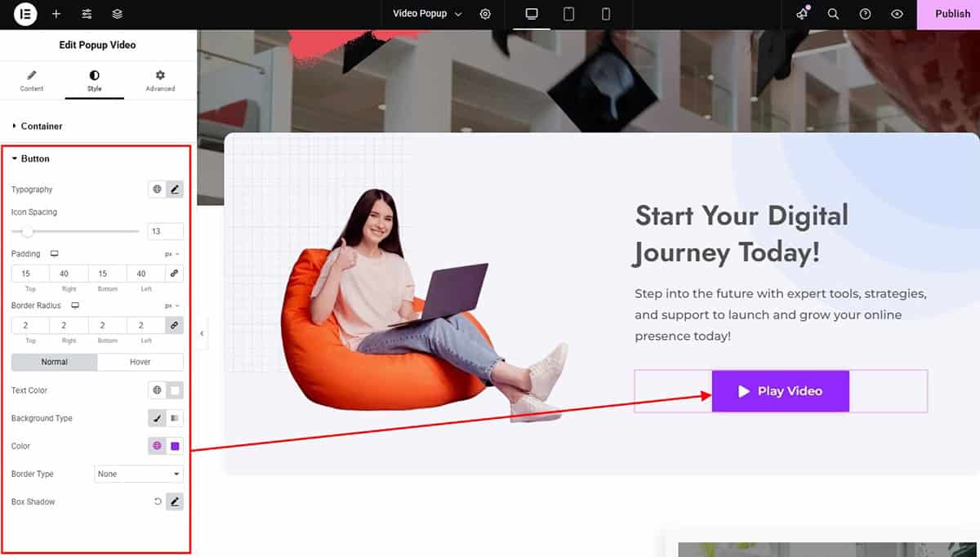The height and width of the screenshot is (557, 980).
Task: Toggle linked Border Radius values
Action: 174,325
